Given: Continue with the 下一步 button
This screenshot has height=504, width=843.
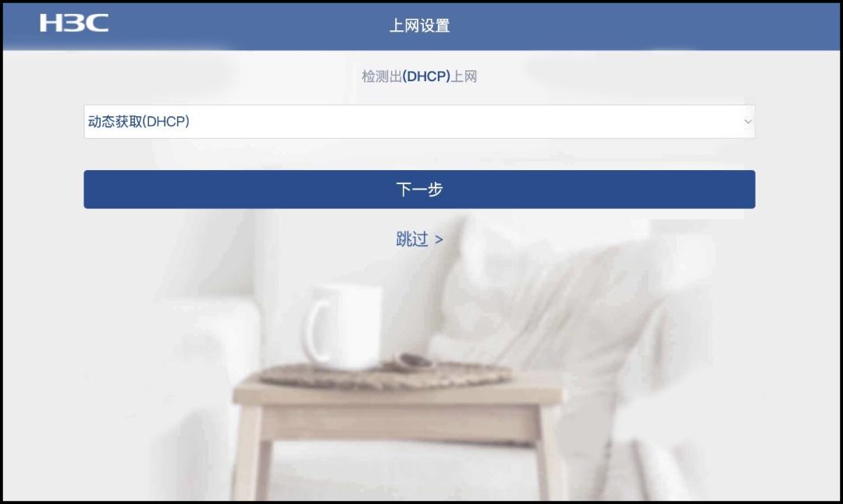Looking at the screenshot, I should point(419,189).
